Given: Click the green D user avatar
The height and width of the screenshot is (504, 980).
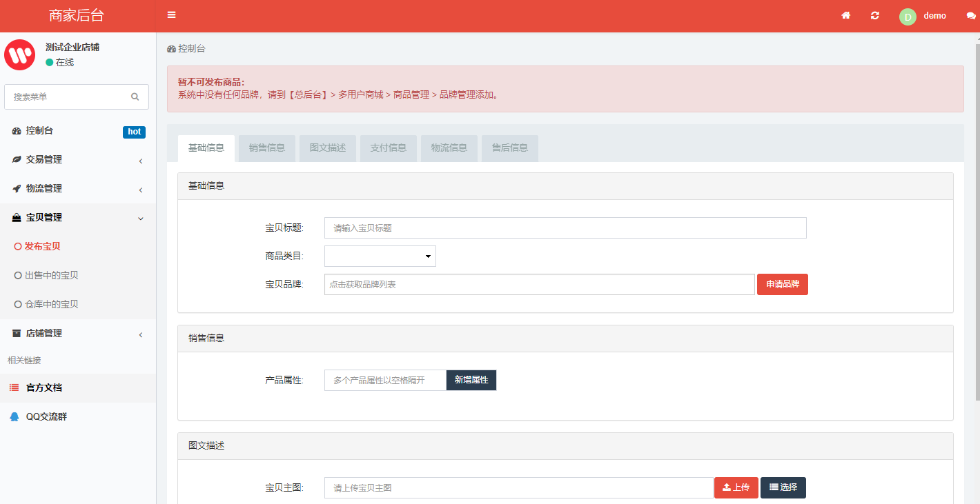Looking at the screenshot, I should (x=908, y=17).
